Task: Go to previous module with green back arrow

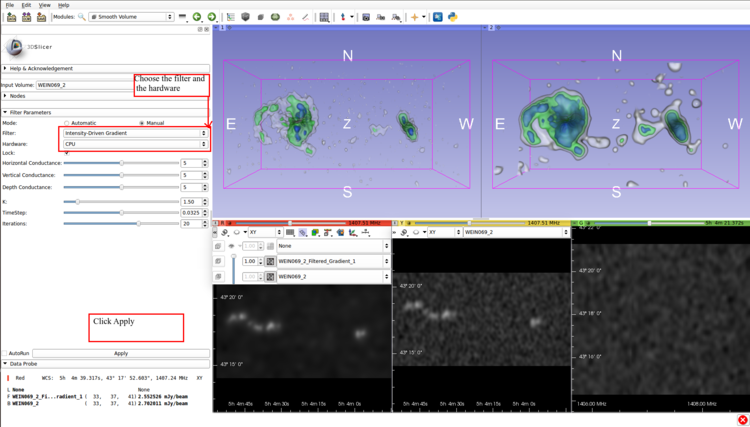Action: click(197, 17)
